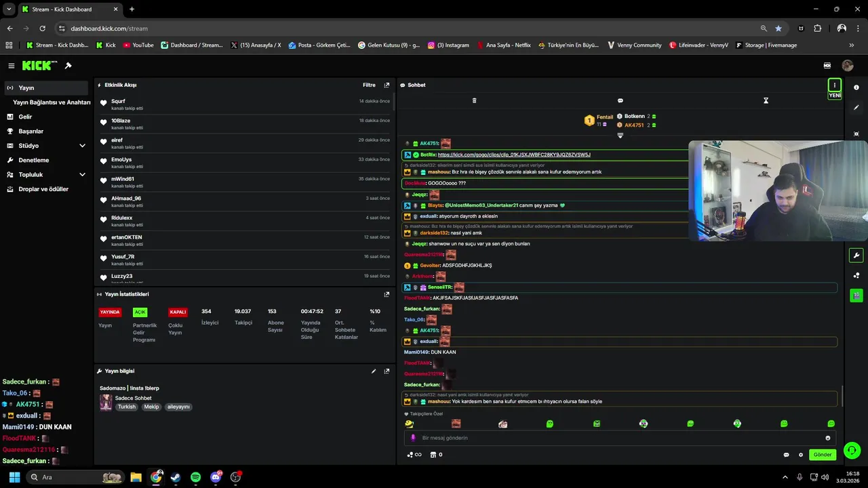Click the message input field
Viewport: 868px width, 488px height.
point(620,438)
